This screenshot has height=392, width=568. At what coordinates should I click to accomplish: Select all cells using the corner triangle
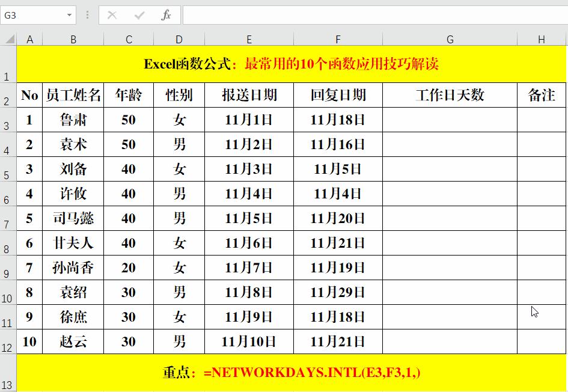(x=8, y=38)
